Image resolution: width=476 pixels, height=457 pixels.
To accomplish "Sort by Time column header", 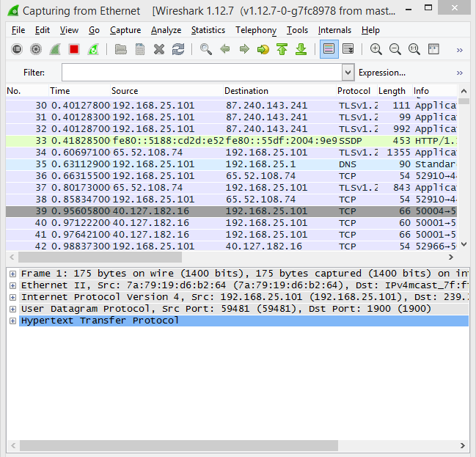I will point(79,91).
